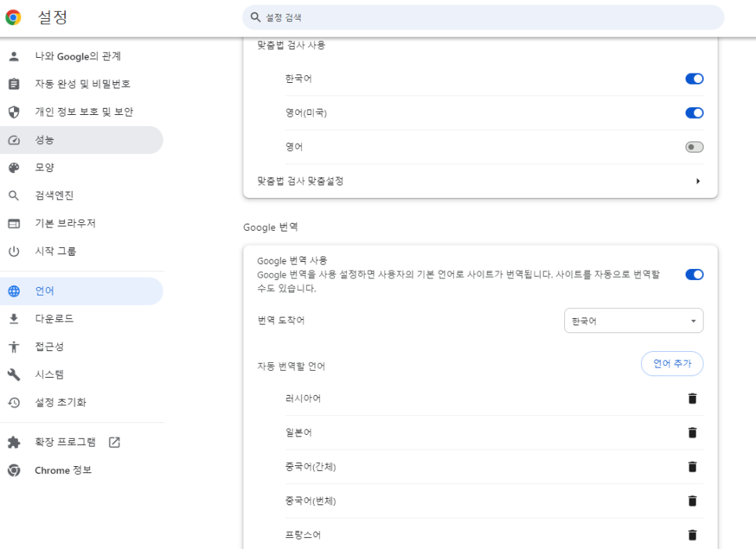Click the globe icon for 언어
This screenshot has width=756, height=549.
[x=14, y=291]
